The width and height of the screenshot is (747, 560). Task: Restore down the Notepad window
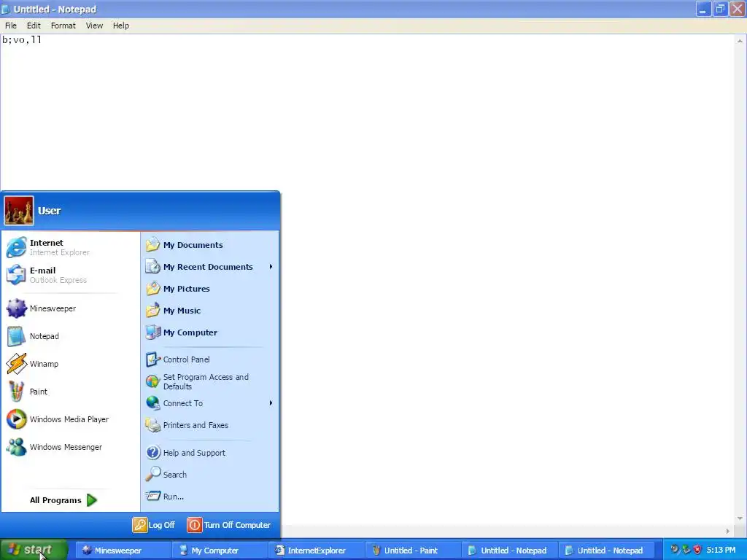720,9
